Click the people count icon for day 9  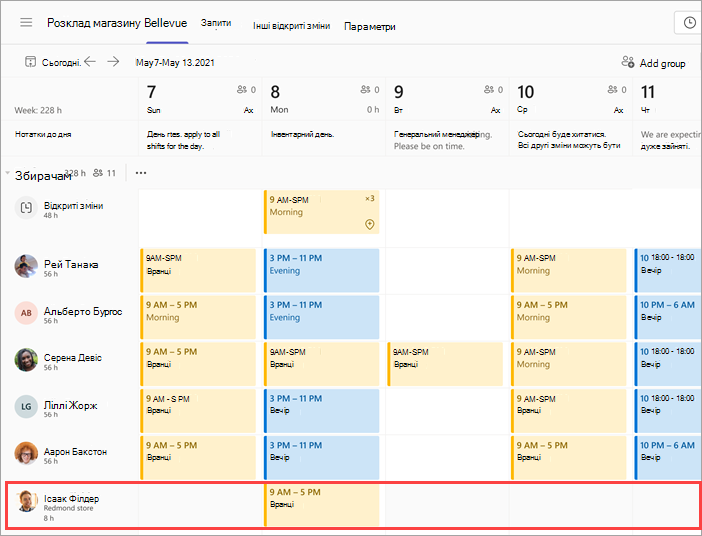489,90
